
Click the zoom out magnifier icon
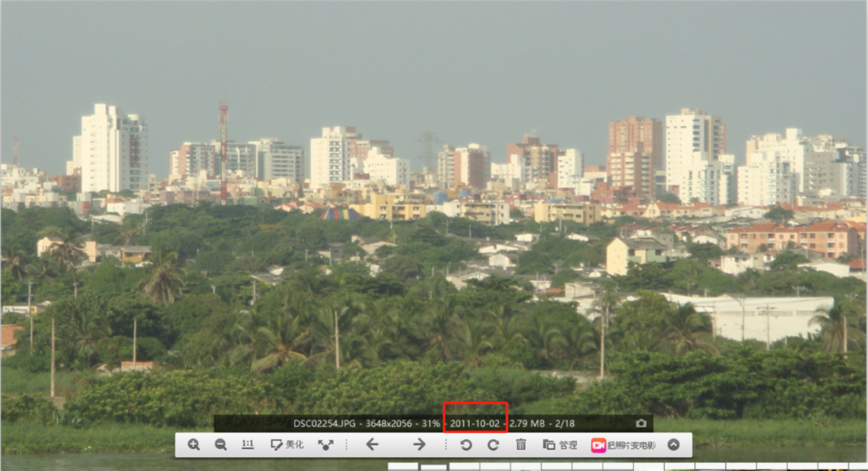point(220,444)
